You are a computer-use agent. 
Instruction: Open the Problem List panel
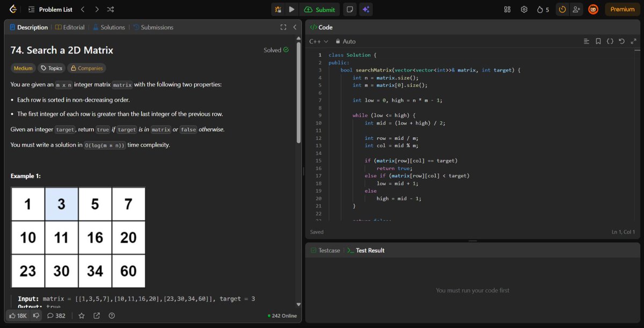[50, 10]
